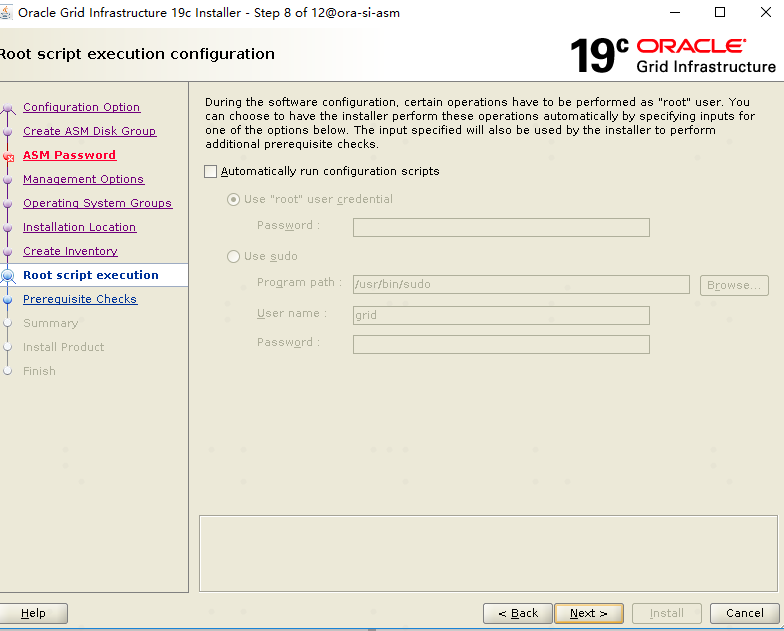The width and height of the screenshot is (784, 631).
Task: Click the Install Product step label
Action: coord(64,347)
